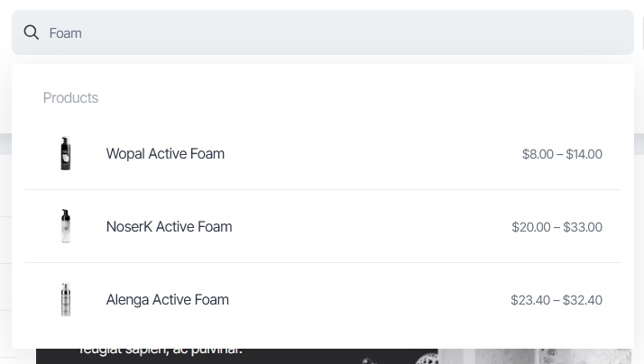
Task: Open the Wopal Active Foam bottle thumbnail
Action: pyautogui.click(x=66, y=154)
